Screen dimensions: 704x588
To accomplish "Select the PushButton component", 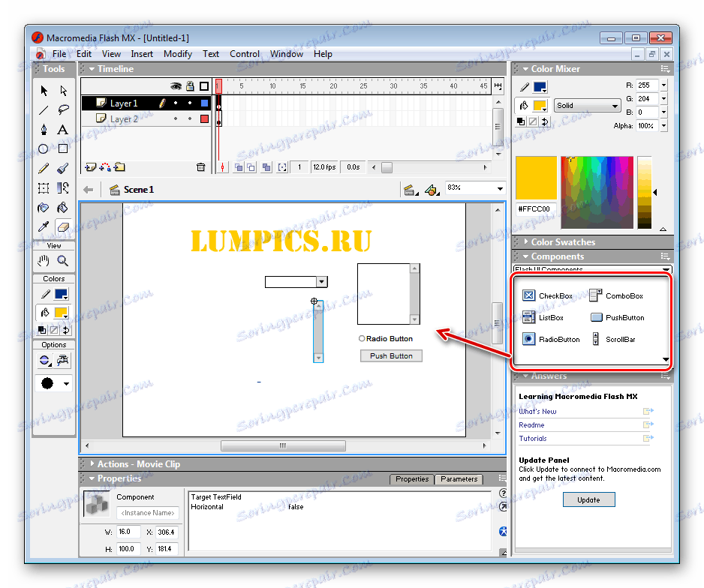I will pos(618,317).
